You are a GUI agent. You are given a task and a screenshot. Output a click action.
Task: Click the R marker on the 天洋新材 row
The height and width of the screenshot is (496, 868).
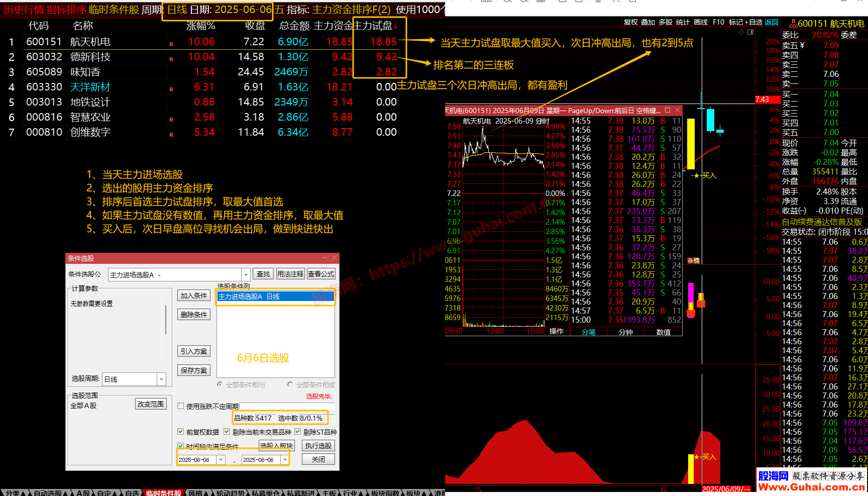click(171, 89)
